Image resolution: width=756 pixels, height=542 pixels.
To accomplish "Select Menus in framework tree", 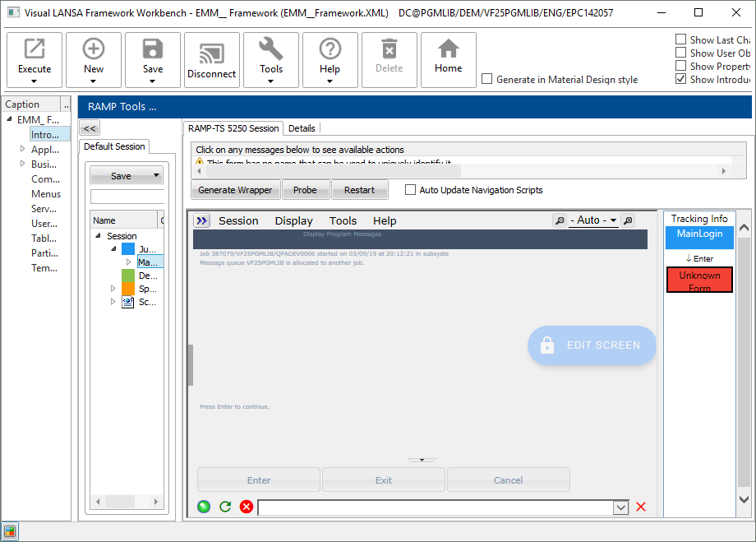I will [46, 193].
